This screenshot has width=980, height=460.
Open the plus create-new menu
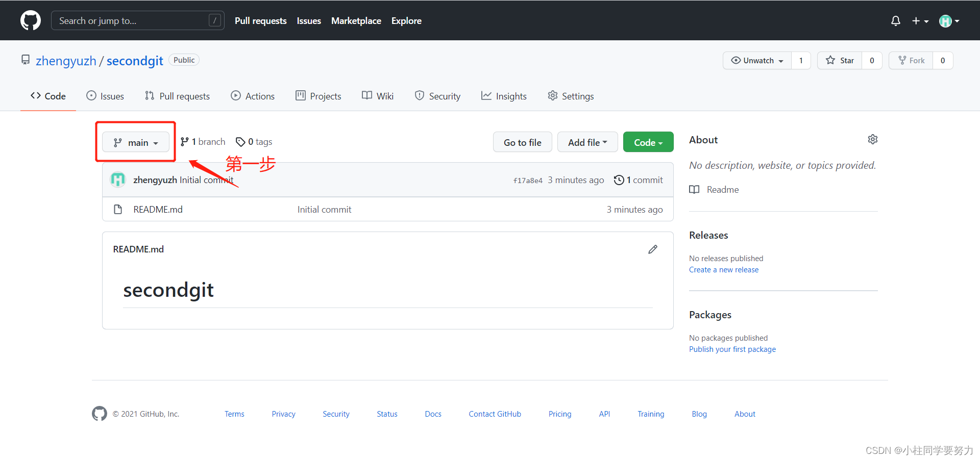[x=920, y=21]
